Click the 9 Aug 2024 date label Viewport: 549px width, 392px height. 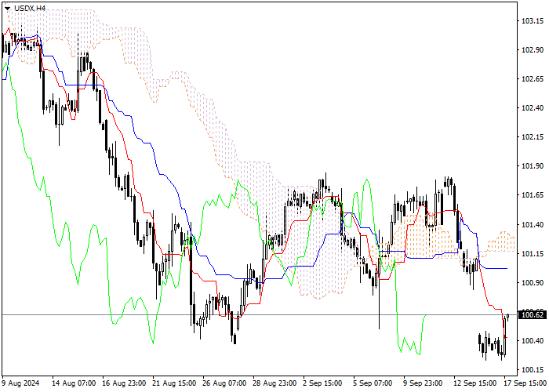pyautogui.click(x=21, y=383)
